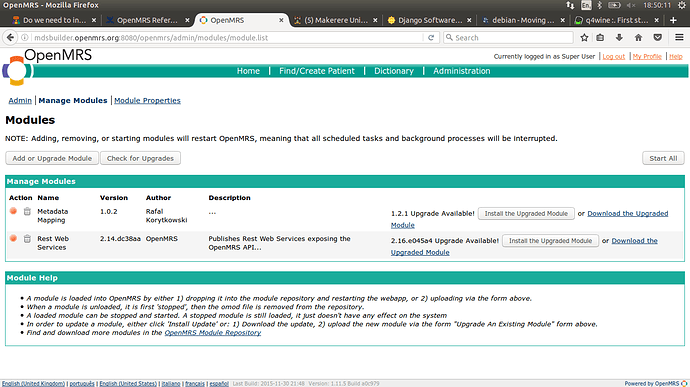Open battery indicator in top panel

(614, 5)
